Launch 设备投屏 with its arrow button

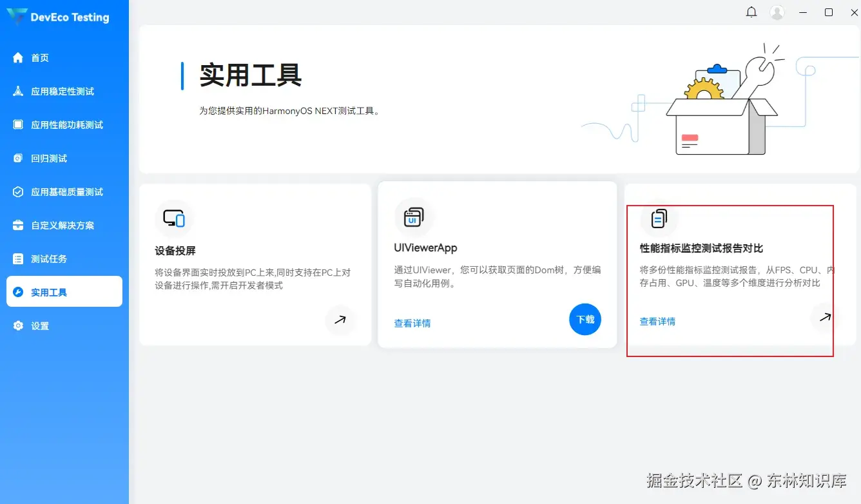340,320
